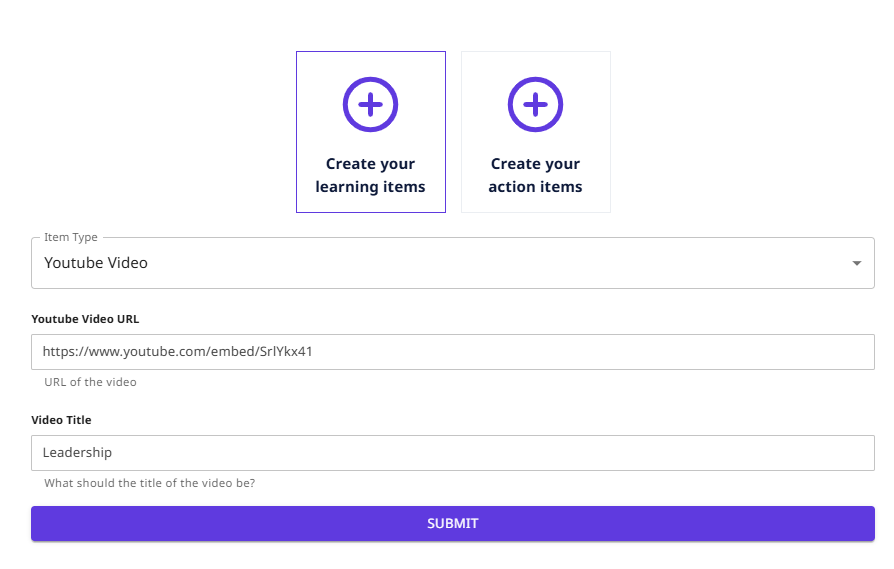Click the plus icon above learning items

point(370,104)
